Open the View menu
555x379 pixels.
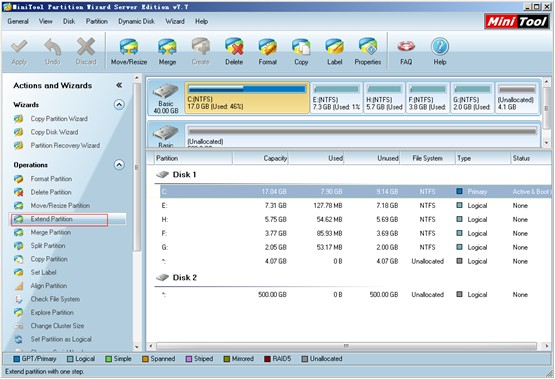[46, 22]
